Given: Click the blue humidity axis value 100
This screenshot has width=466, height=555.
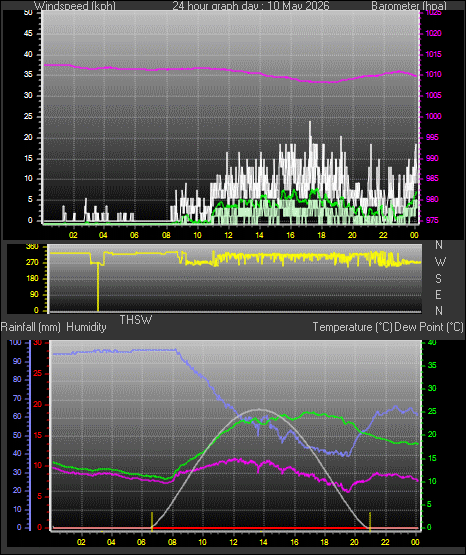Looking at the screenshot, I should coord(15,342).
